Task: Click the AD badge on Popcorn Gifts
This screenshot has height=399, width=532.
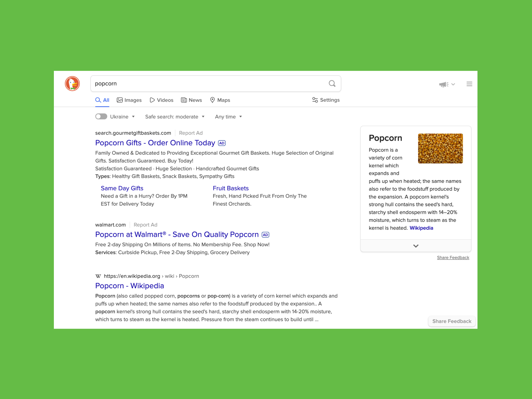Action: pos(222,143)
